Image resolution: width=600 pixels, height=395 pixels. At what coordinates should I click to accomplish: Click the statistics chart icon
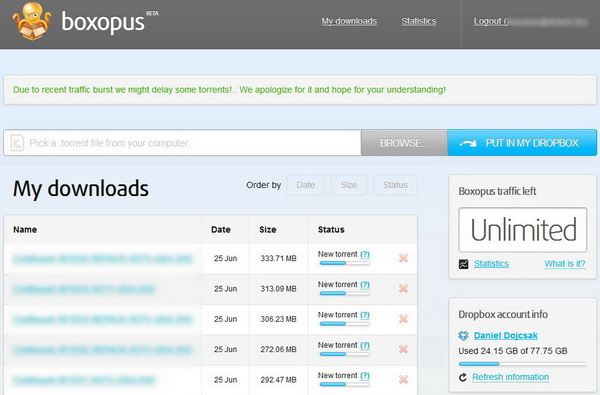[x=463, y=264]
